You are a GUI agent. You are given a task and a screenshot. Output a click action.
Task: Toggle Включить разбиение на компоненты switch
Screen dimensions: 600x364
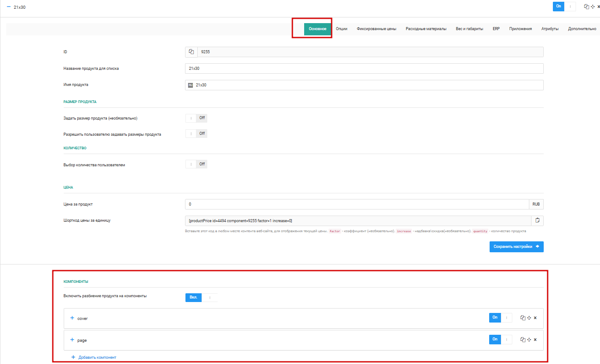pyautogui.click(x=201, y=297)
